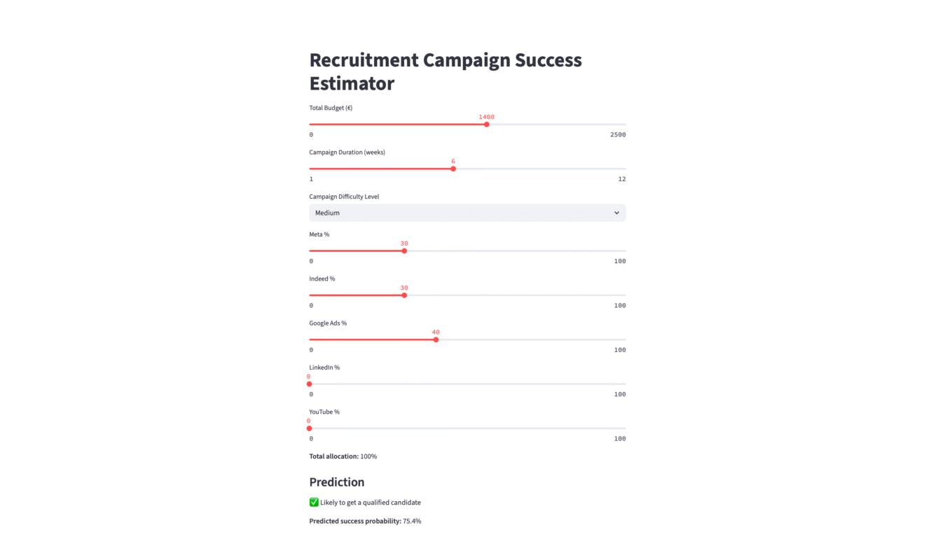
Task: Click the 12 maximum label under Campaign Duration
Action: point(622,179)
